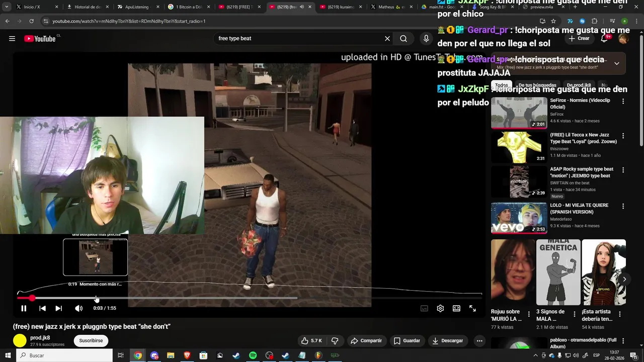Toggle subtitles in the player
This screenshot has width=644, height=362.
tap(424, 308)
